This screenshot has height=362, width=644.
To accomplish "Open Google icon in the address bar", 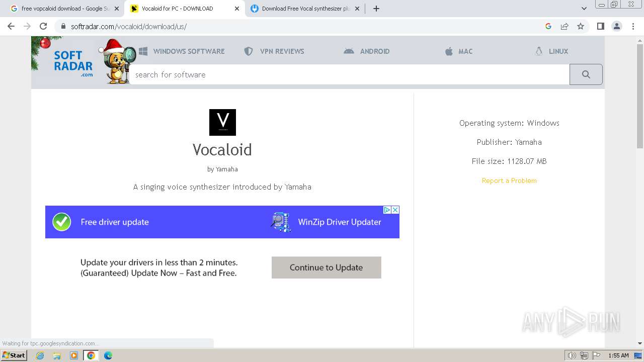I will 548,26.
